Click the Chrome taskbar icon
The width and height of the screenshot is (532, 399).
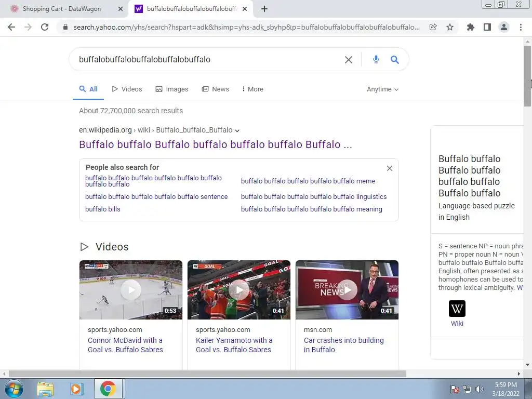pyautogui.click(x=108, y=389)
